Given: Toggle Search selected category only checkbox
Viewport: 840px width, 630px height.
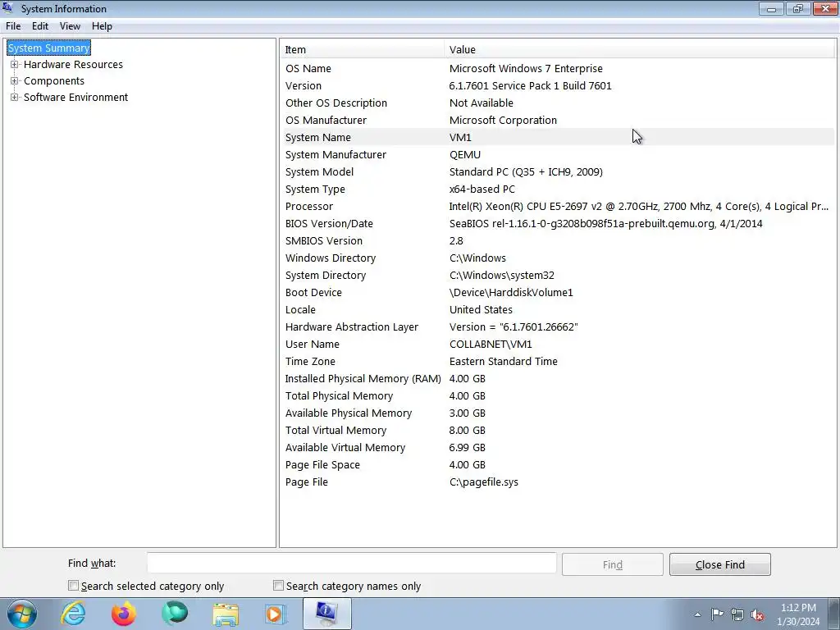Looking at the screenshot, I should pos(73,586).
